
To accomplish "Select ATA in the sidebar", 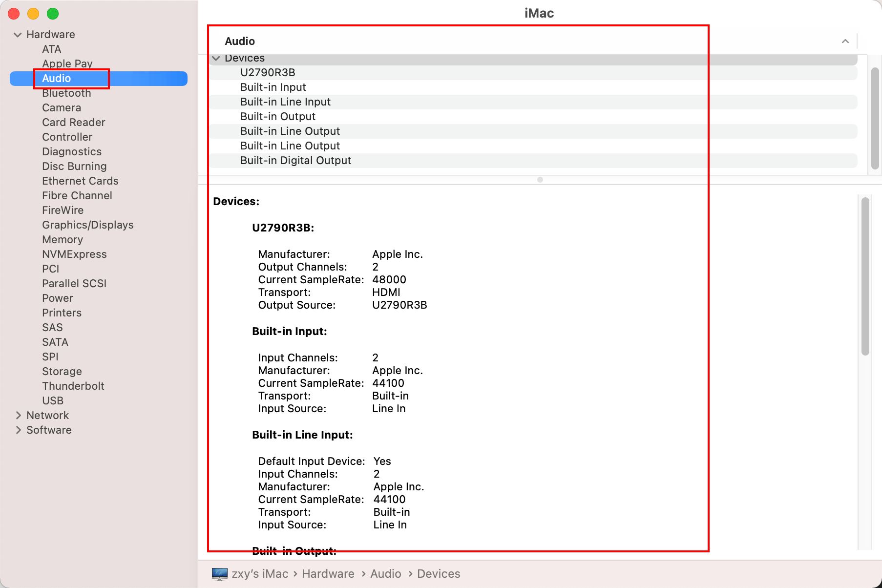I will pos(51,49).
